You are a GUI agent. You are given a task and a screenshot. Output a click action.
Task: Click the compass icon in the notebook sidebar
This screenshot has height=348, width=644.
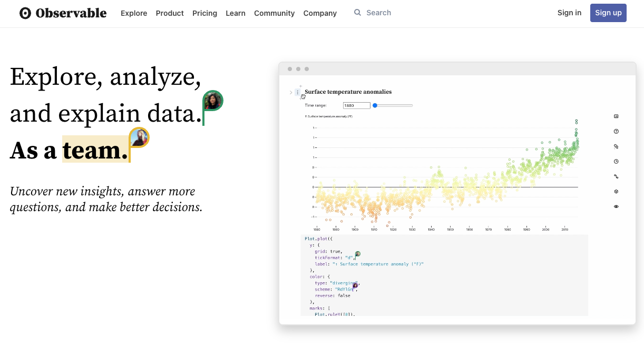pos(616,191)
